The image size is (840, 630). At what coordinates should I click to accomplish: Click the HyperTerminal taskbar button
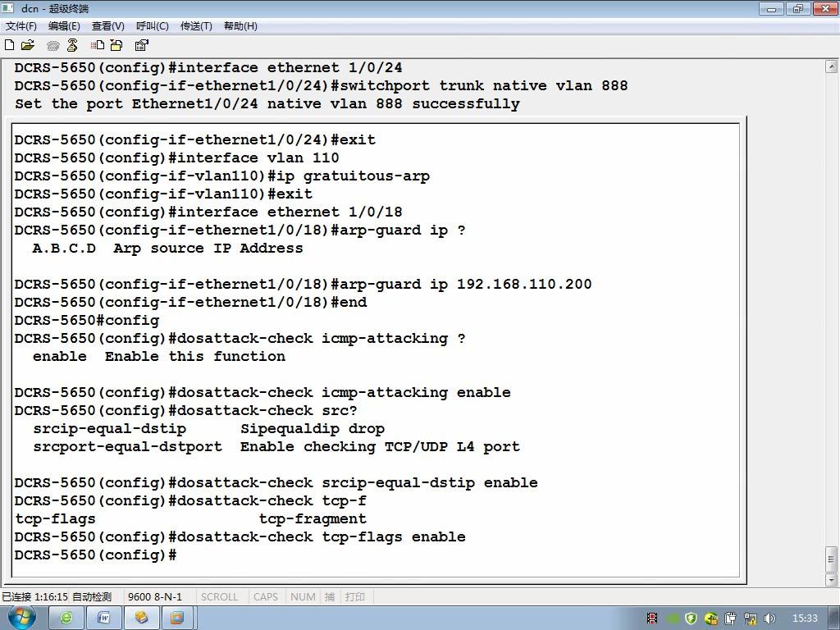click(x=141, y=619)
